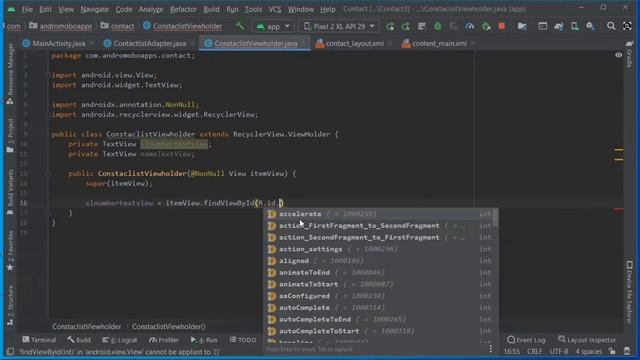This screenshot has width=640, height=360.
Task: Open the Pixel 2 XL API 29 device dropdown
Action: click(339, 27)
